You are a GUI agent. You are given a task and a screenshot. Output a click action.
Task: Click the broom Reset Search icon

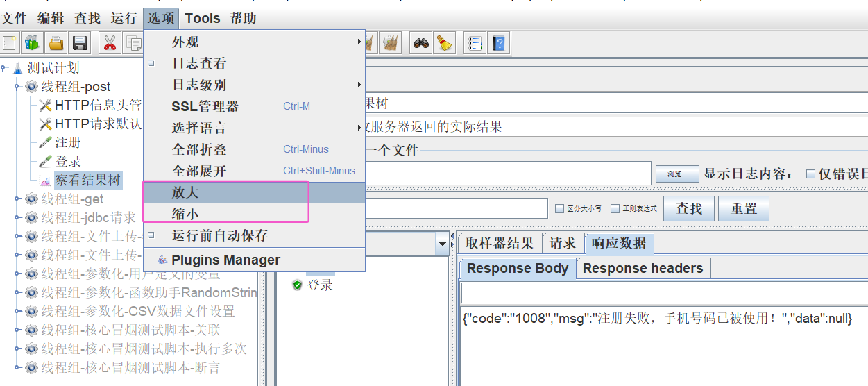pyautogui.click(x=443, y=44)
